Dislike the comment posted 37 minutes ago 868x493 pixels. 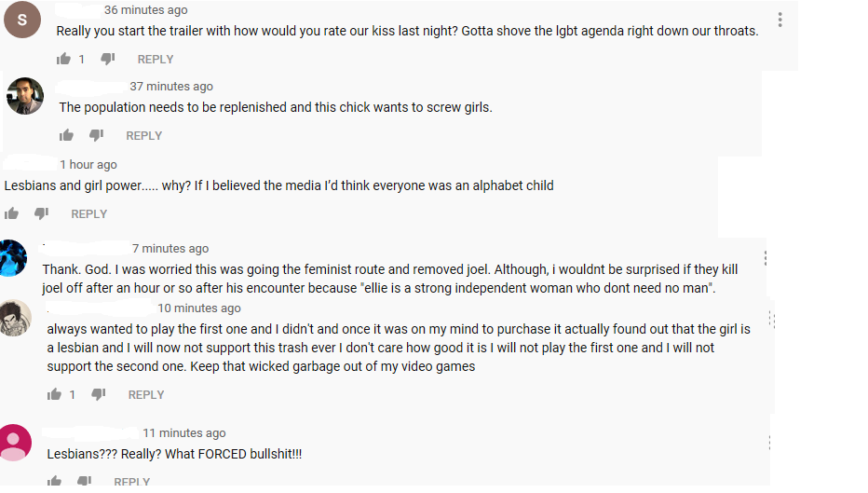click(x=97, y=135)
